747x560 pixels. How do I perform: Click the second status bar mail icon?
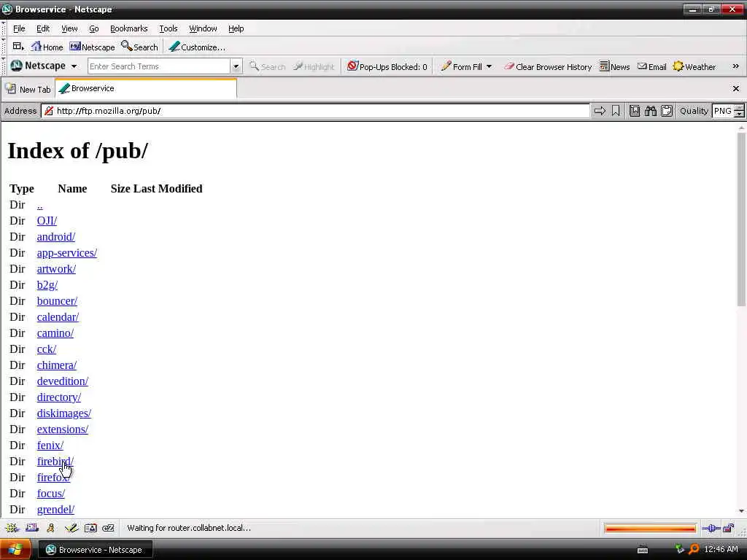pos(32,528)
